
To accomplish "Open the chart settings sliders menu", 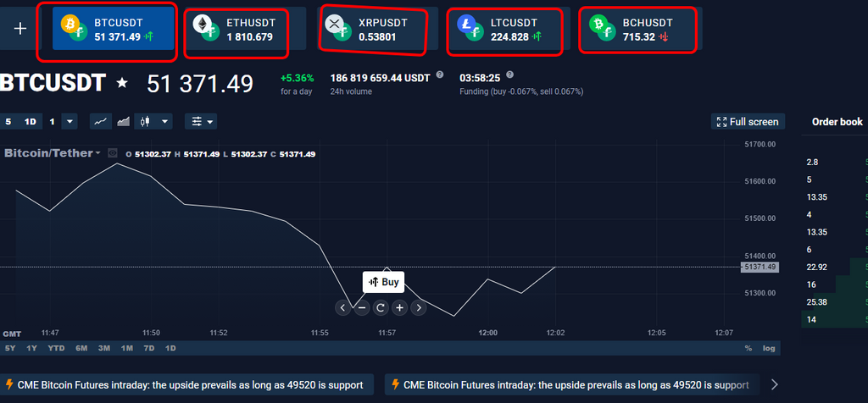I will tap(200, 122).
